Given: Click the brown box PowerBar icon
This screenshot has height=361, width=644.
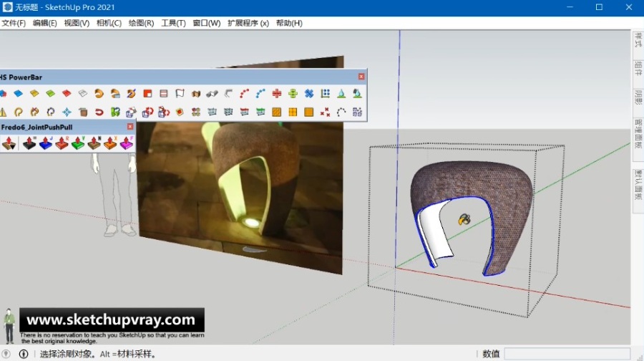Looking at the screenshot, I should point(82,112).
